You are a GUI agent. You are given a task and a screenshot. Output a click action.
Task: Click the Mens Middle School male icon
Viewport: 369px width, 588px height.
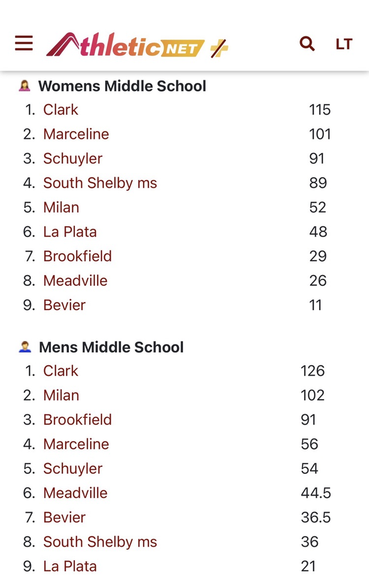click(25, 347)
